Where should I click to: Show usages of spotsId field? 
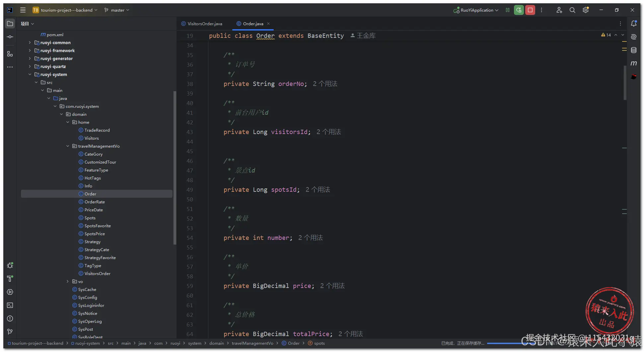318,190
